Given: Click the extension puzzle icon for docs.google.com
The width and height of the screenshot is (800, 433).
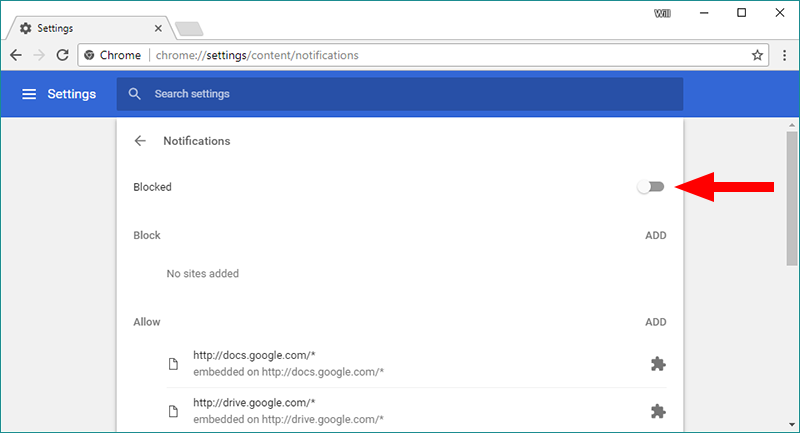Looking at the screenshot, I should (x=658, y=364).
